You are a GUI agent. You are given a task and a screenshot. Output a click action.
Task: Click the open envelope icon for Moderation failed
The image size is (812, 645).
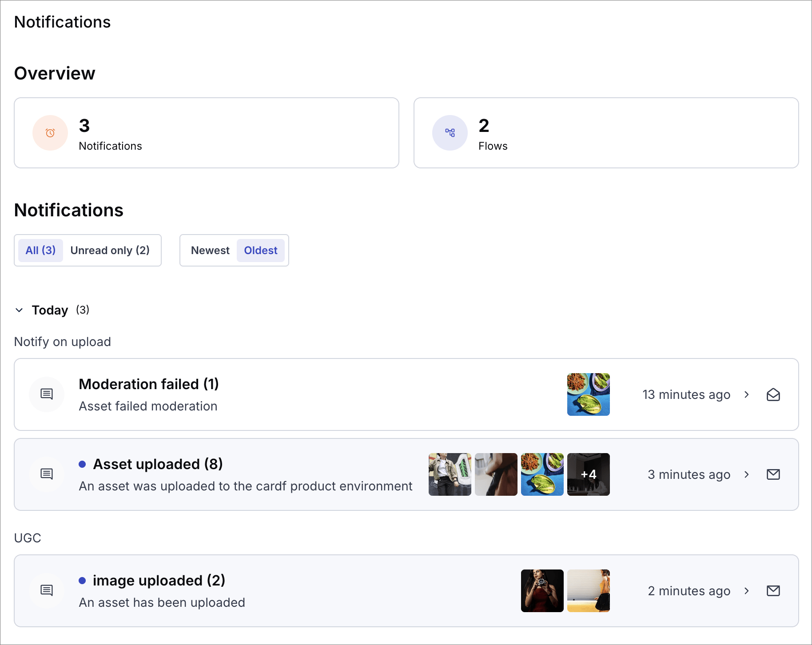[773, 394]
